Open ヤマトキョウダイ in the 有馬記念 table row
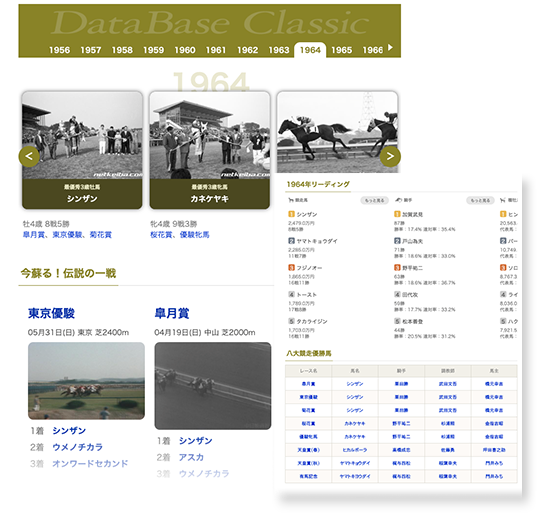Screen dimensions: 537x513 [355, 476]
